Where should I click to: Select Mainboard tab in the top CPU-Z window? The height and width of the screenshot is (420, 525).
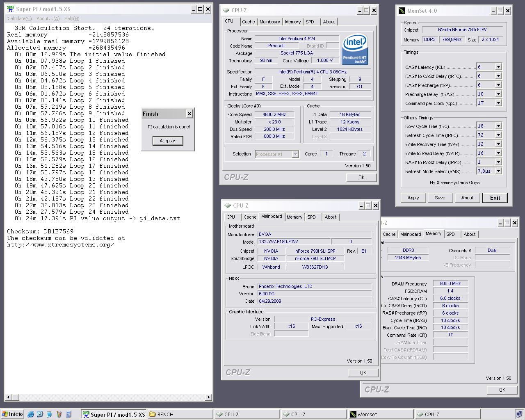[270, 22]
